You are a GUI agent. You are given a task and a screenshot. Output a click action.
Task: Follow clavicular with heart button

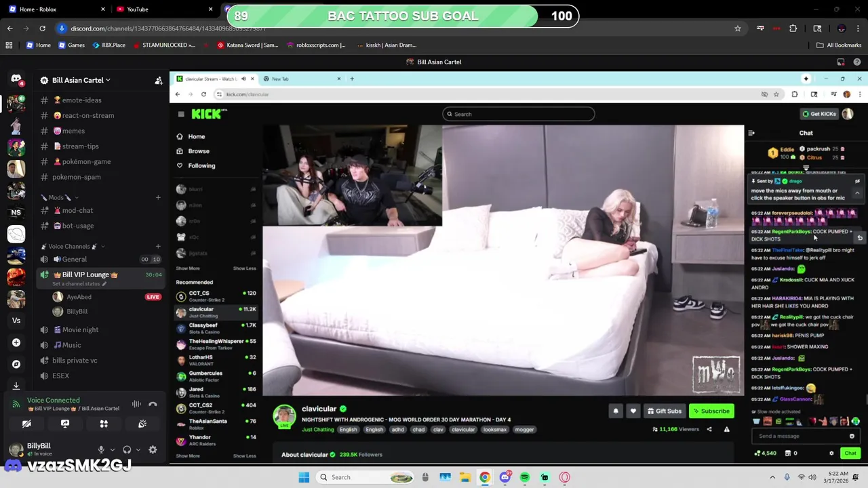click(x=633, y=411)
